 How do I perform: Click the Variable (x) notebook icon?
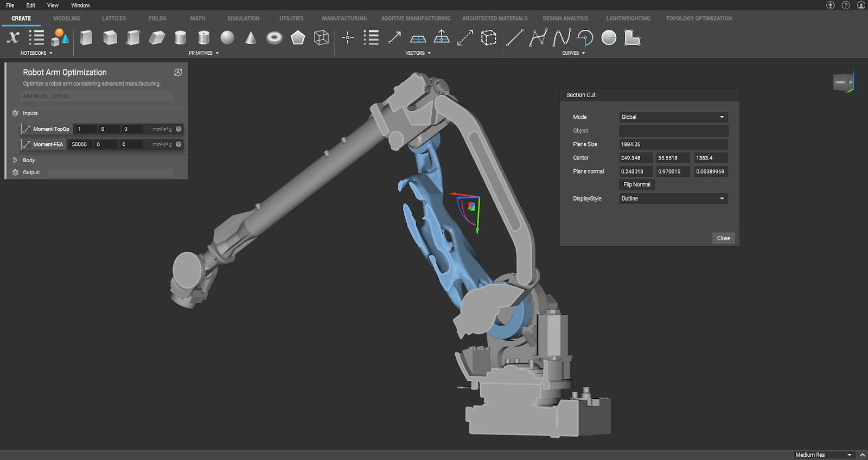pyautogui.click(x=13, y=37)
